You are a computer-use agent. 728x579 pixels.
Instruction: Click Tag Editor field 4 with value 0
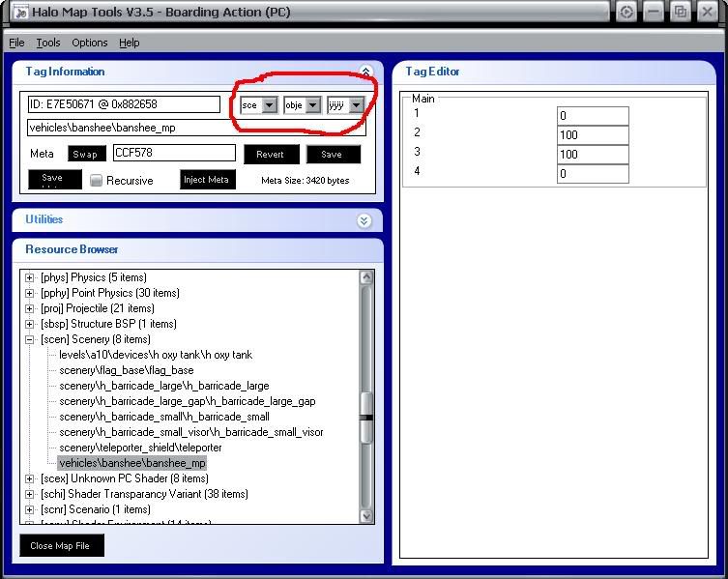tap(593, 174)
